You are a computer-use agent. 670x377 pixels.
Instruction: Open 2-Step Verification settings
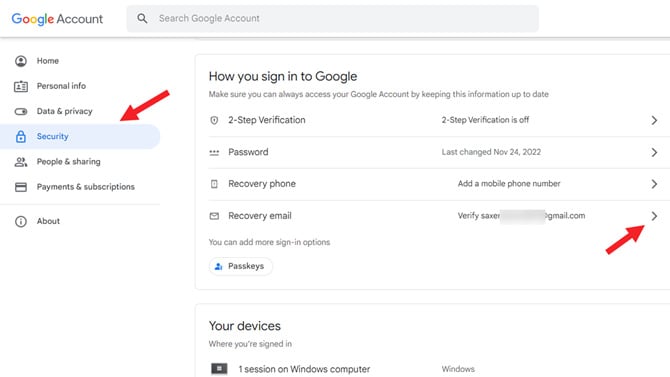click(x=267, y=120)
